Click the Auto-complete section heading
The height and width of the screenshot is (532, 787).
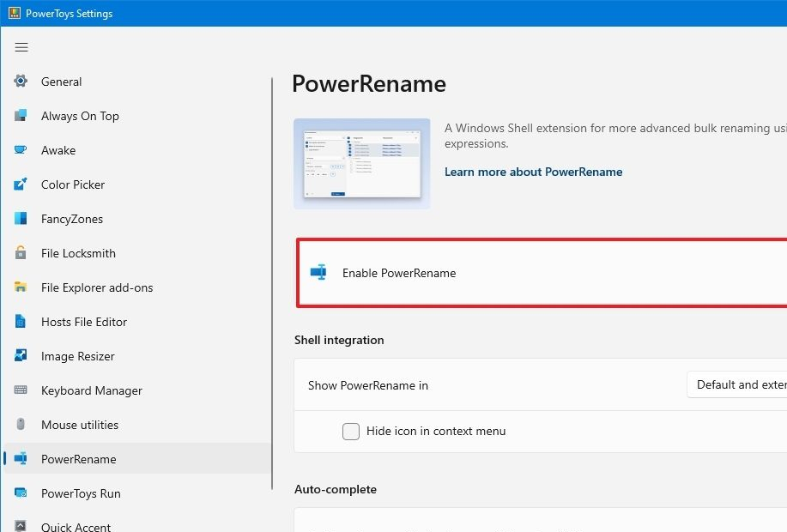click(336, 489)
